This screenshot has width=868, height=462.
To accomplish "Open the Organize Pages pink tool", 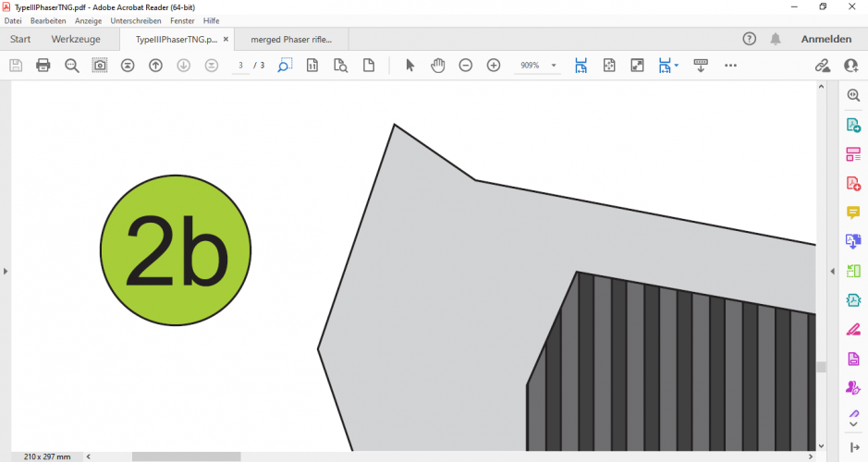I will coord(853,154).
